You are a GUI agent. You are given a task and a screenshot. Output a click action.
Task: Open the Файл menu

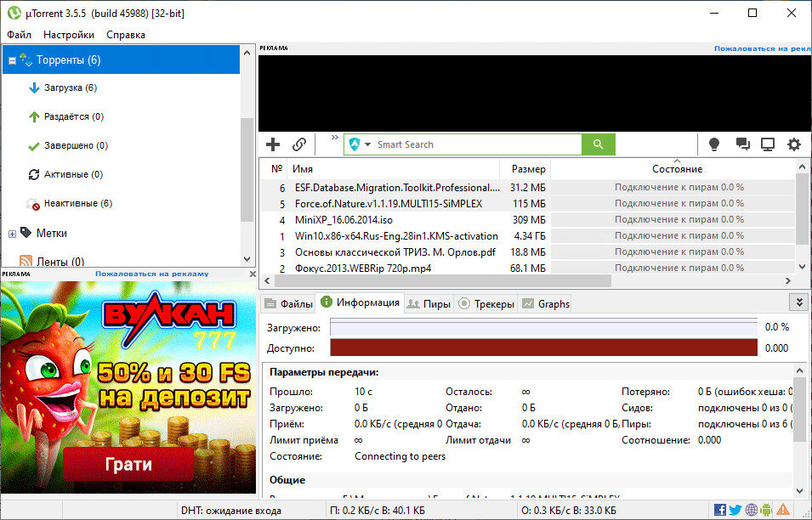pyautogui.click(x=20, y=35)
